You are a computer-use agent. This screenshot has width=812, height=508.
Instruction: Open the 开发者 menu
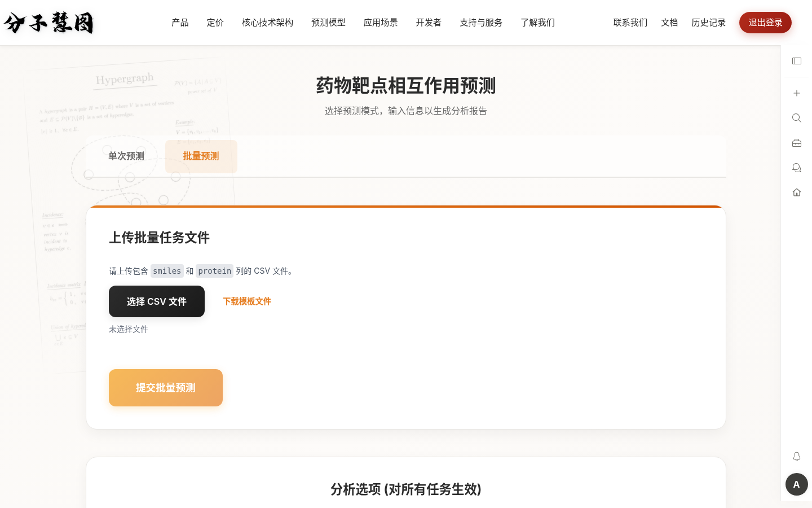[x=429, y=23]
